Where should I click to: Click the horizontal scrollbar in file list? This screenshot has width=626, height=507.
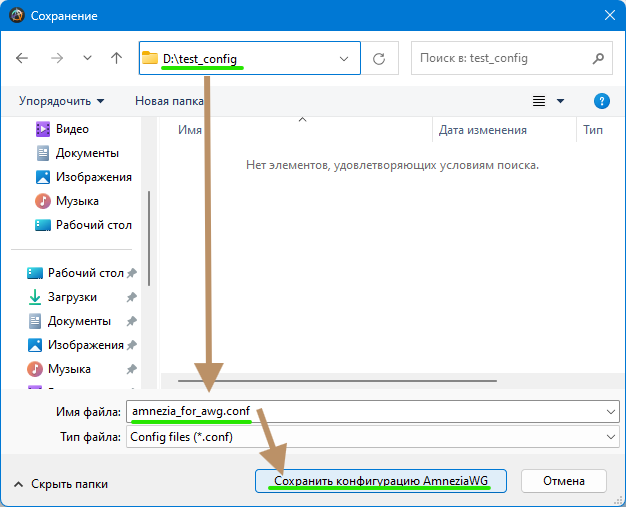pos(337,380)
